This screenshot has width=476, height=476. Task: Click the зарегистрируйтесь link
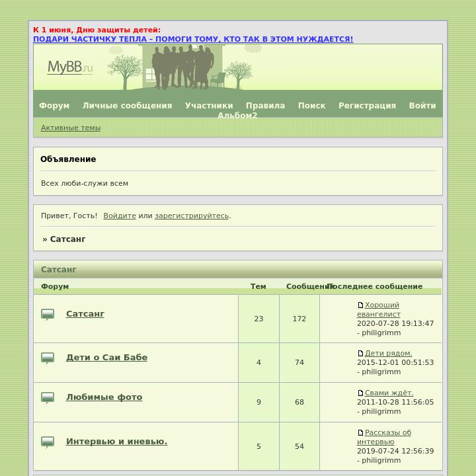192,216
